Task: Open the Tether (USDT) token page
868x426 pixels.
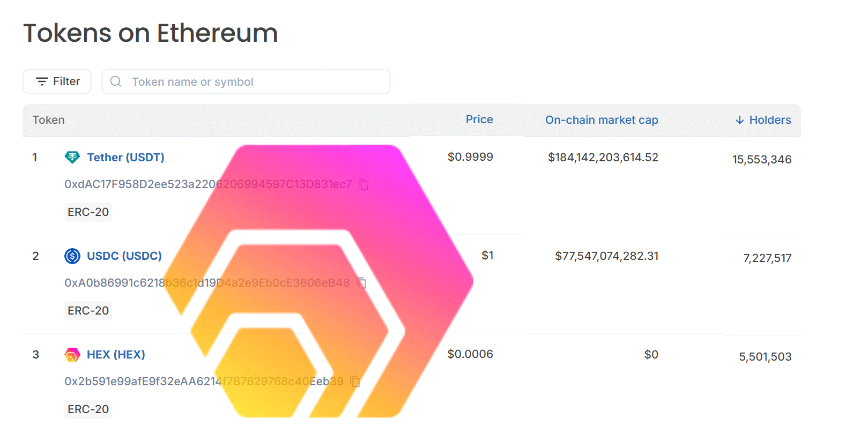Action: coord(125,158)
